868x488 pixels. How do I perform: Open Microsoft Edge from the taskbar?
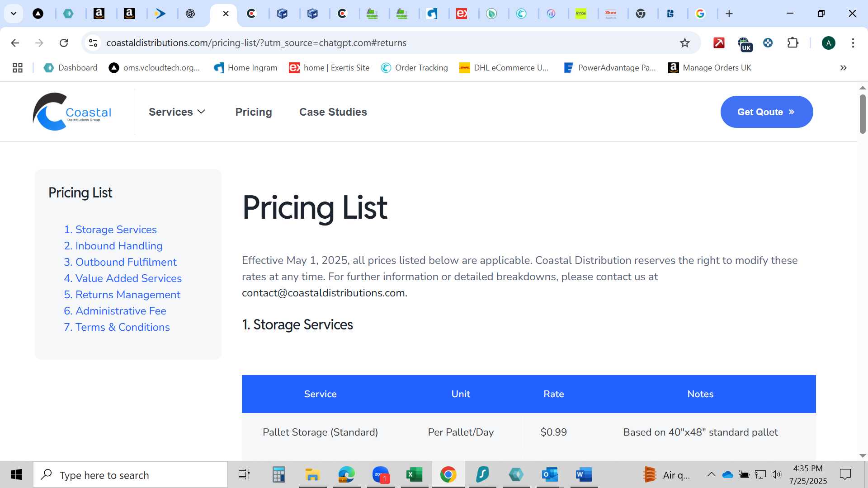346,475
